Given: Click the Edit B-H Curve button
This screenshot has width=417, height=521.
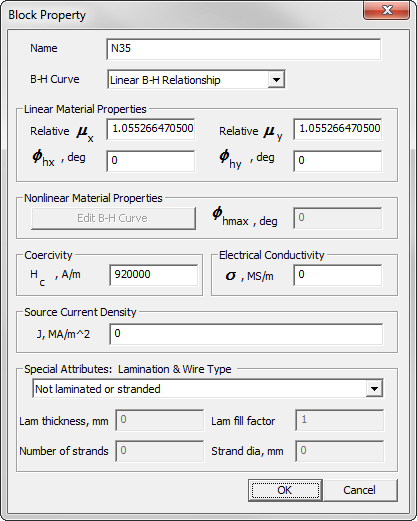Looking at the screenshot, I should click(x=113, y=218).
